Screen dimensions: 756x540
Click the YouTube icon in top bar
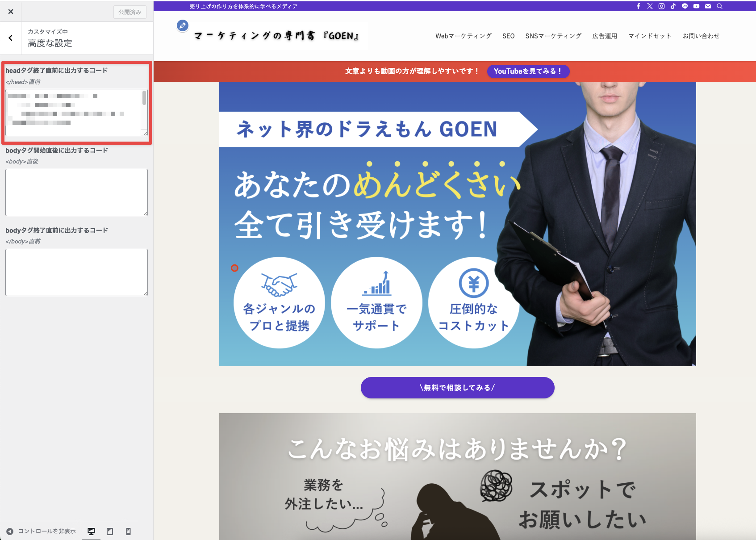(696, 6)
